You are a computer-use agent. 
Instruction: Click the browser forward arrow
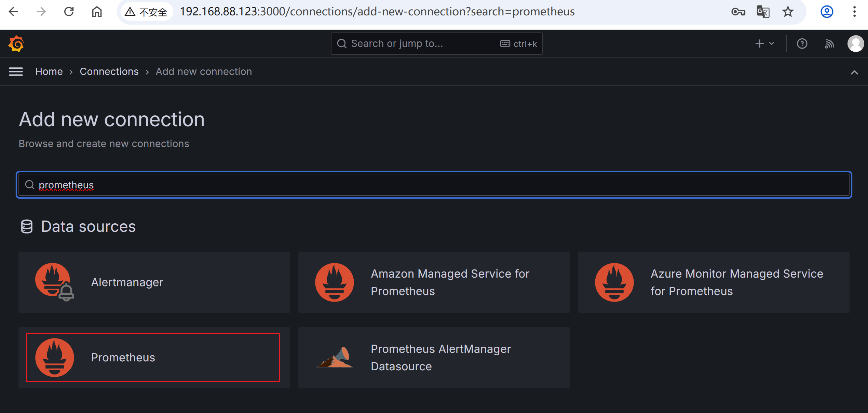[x=41, y=12]
